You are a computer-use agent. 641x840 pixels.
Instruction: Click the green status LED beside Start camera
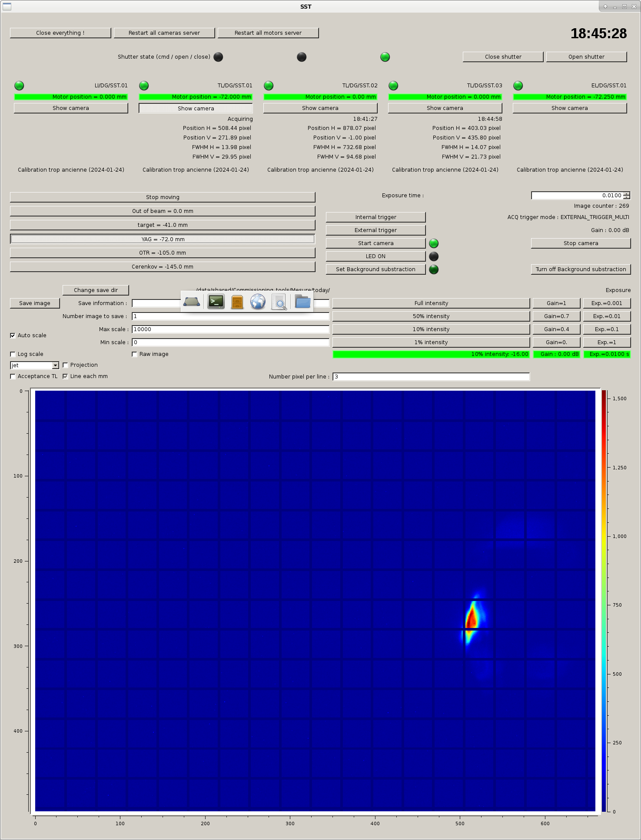coord(434,243)
